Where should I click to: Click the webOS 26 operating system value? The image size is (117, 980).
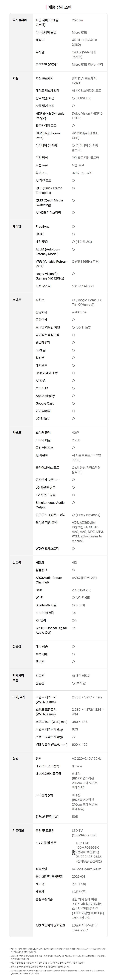click(79, 312)
